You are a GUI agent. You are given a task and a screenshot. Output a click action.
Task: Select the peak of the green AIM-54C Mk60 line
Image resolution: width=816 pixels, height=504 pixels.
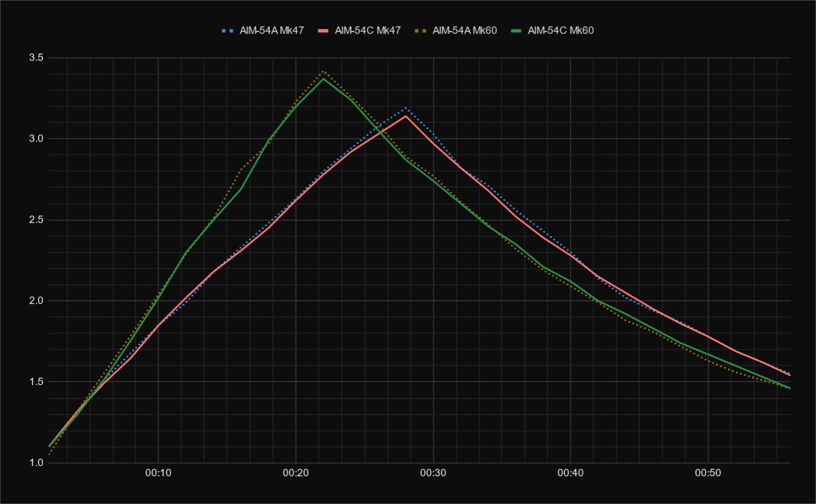(x=323, y=79)
